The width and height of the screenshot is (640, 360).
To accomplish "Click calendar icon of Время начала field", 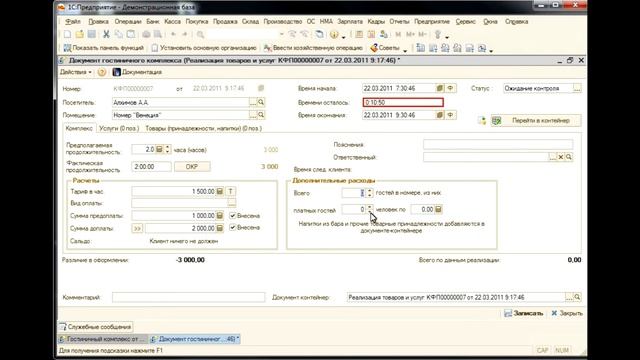I will 439,88.
